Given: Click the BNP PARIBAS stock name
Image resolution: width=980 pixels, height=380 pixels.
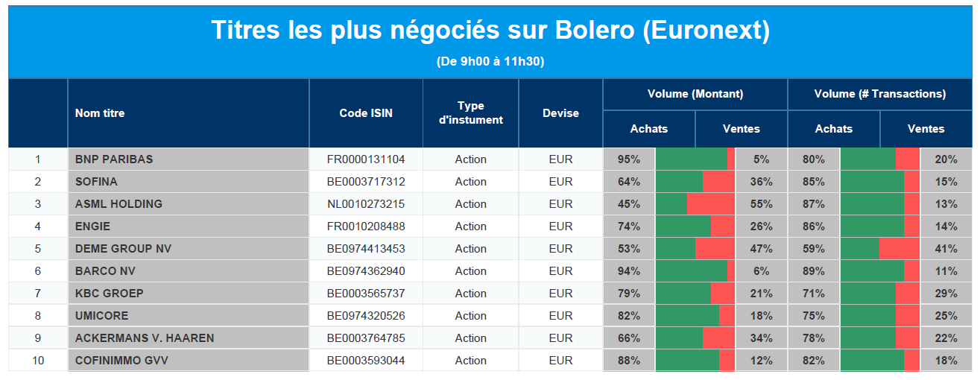Looking at the screenshot, I should point(114,159).
